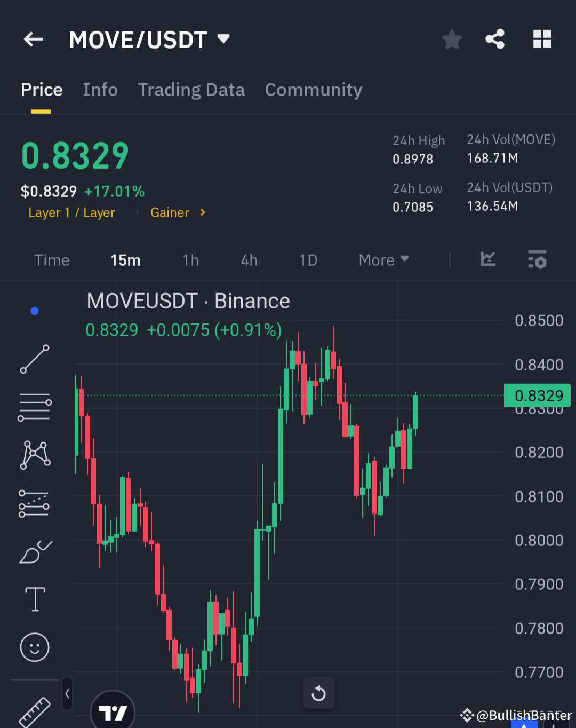Select the Text annotation tool
576x728 pixels.
[x=34, y=599]
